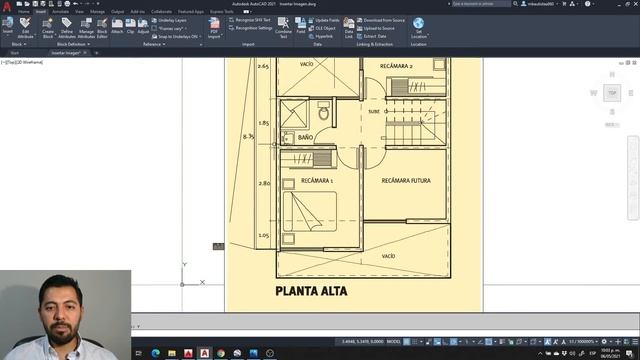
Task: Click Hyperlink in the Data panel
Action: 321,36
